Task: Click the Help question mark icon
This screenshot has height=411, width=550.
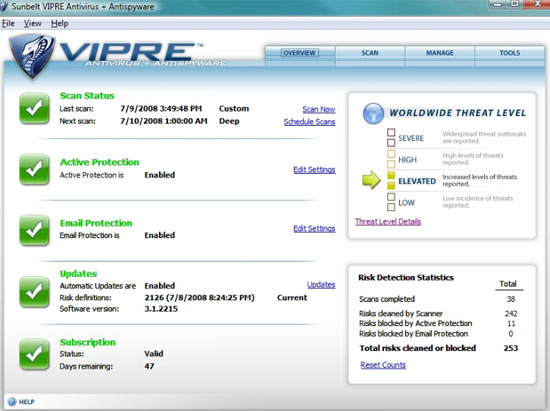Action: (12, 402)
